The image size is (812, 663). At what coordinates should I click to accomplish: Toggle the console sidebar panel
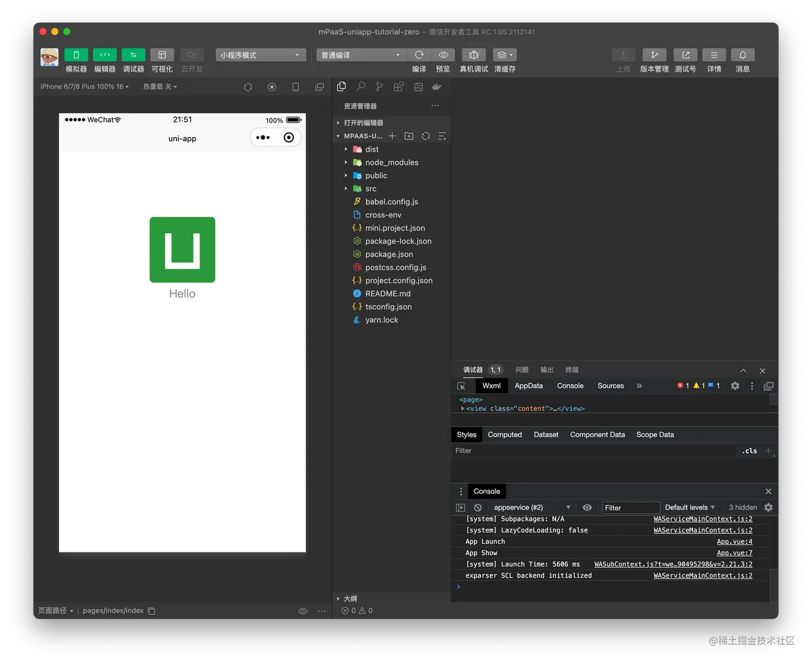(460, 508)
